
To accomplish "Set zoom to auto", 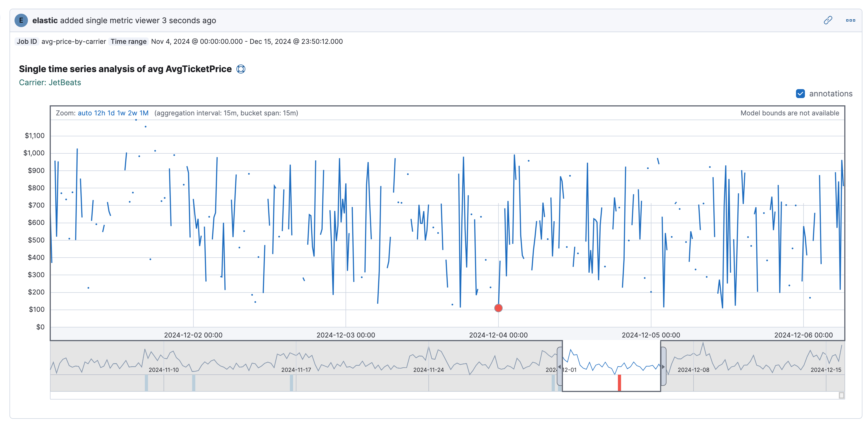I will point(85,113).
